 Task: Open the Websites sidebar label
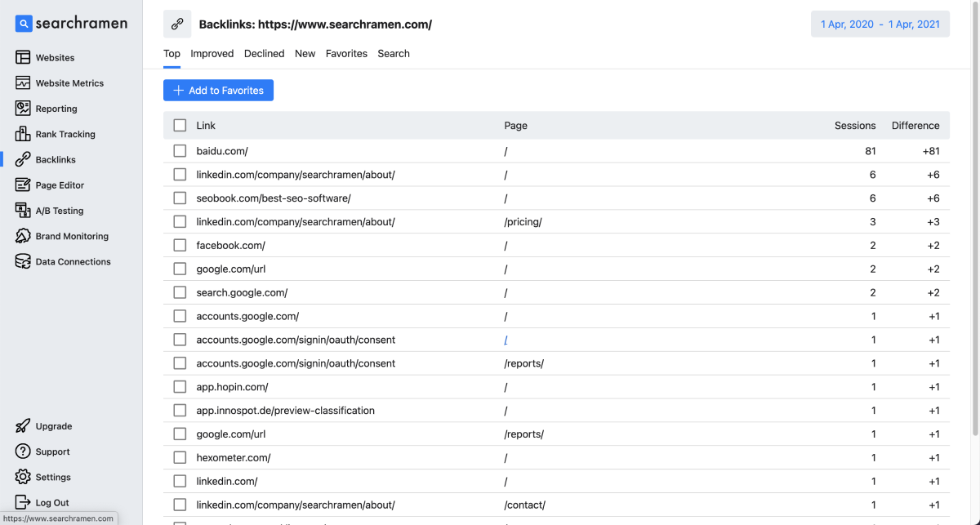click(55, 58)
